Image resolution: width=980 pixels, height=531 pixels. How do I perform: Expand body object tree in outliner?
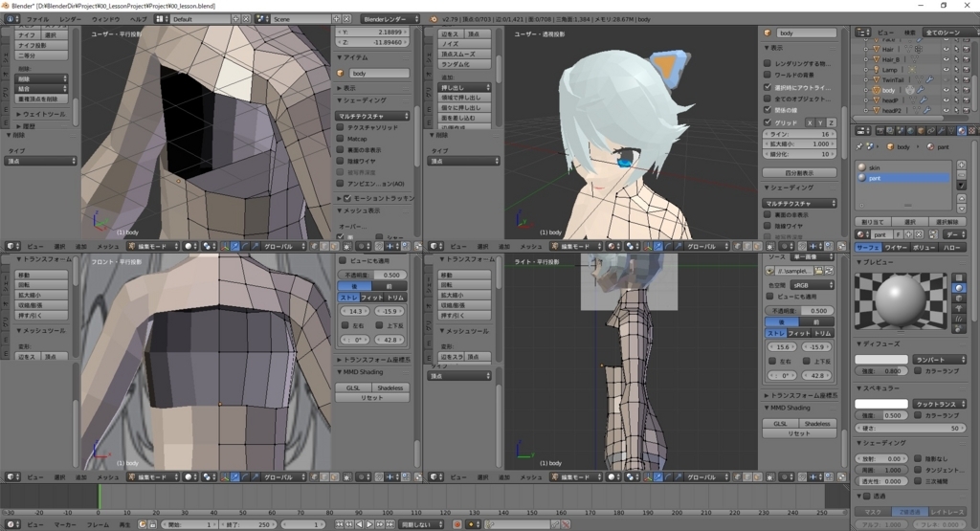point(866,90)
